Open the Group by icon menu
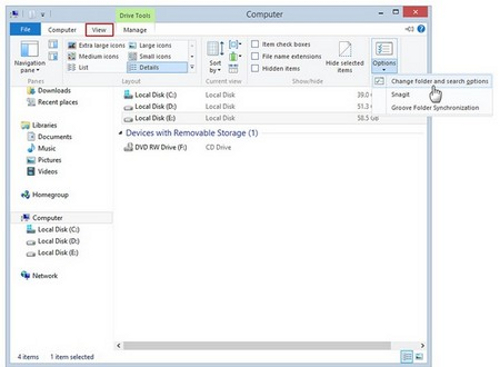 tap(235, 44)
